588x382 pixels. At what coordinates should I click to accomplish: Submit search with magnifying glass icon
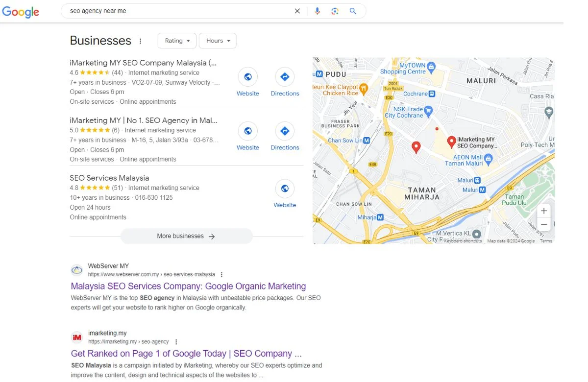[x=353, y=11]
